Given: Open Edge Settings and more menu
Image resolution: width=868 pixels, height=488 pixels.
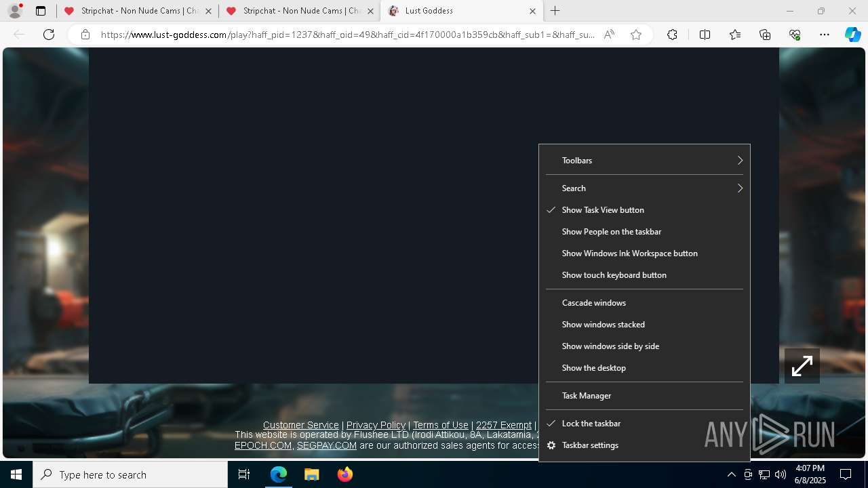Looking at the screenshot, I should [825, 35].
